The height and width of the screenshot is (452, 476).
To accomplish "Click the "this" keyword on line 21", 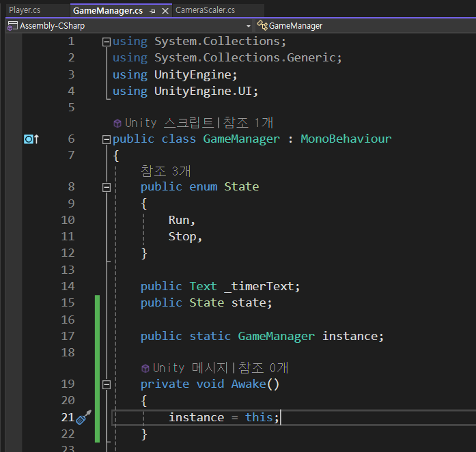I will 259,417.
